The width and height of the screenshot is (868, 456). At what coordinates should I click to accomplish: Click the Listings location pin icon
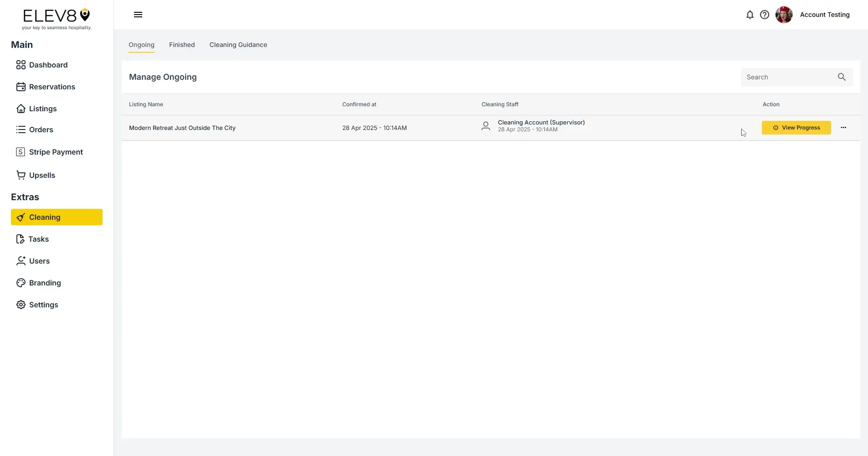tap(21, 109)
